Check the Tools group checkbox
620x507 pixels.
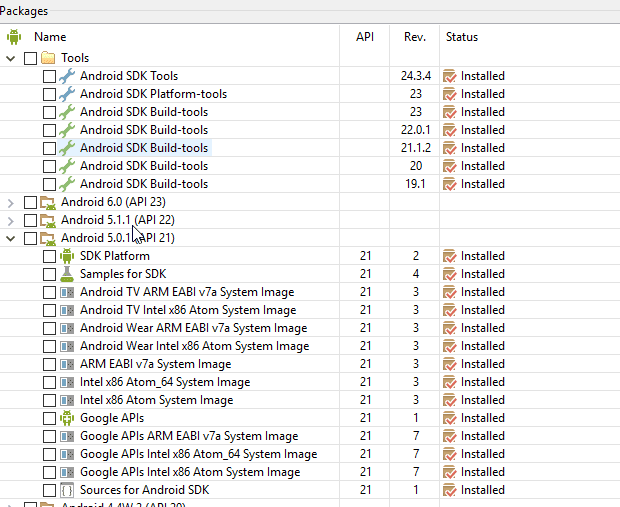click(30, 58)
